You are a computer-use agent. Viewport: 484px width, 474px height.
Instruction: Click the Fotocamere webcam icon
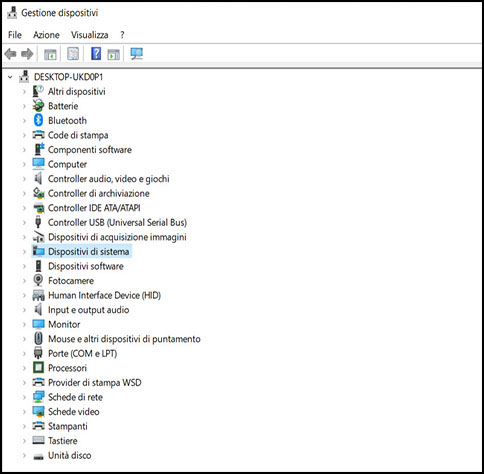click(39, 280)
